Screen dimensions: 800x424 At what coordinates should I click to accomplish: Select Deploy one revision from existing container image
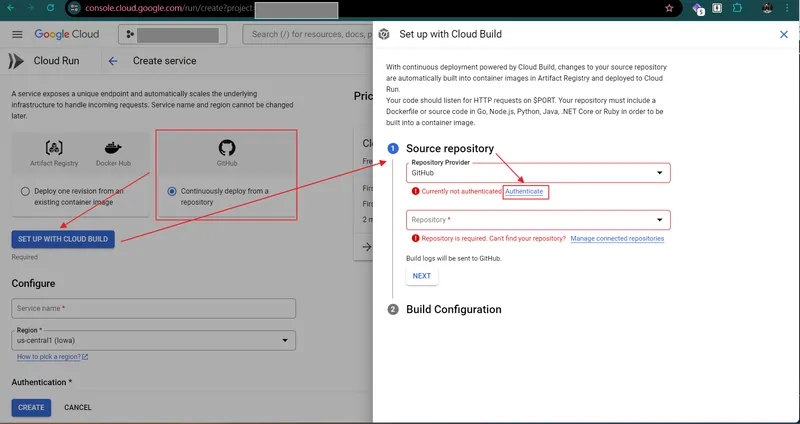point(25,191)
